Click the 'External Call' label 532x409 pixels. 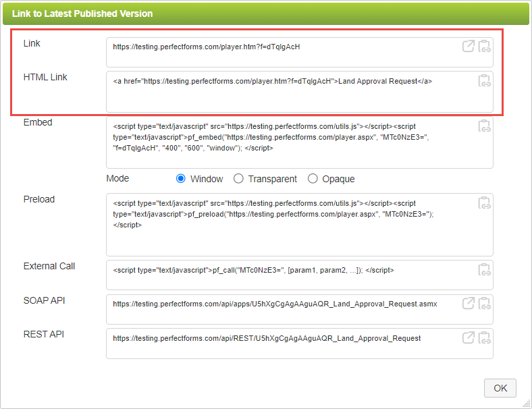(49, 266)
